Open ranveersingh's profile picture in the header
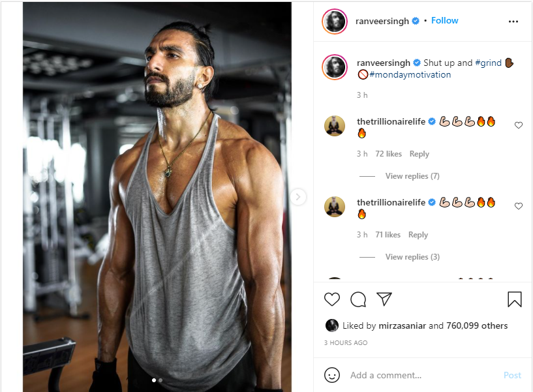This screenshot has width=533, height=392. coord(335,22)
